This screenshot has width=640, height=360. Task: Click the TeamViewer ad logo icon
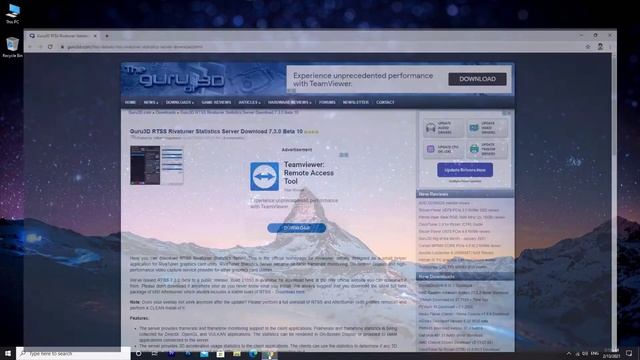coord(264,176)
